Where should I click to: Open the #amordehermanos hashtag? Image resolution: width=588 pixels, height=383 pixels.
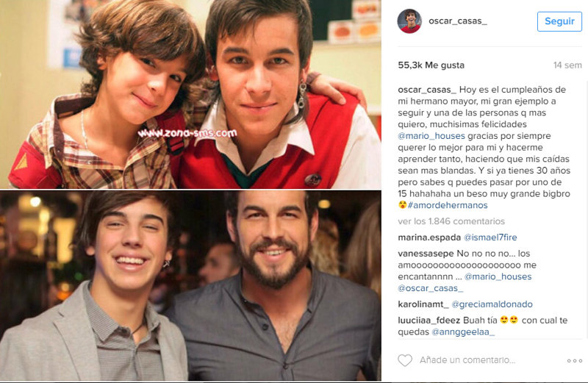(448, 205)
